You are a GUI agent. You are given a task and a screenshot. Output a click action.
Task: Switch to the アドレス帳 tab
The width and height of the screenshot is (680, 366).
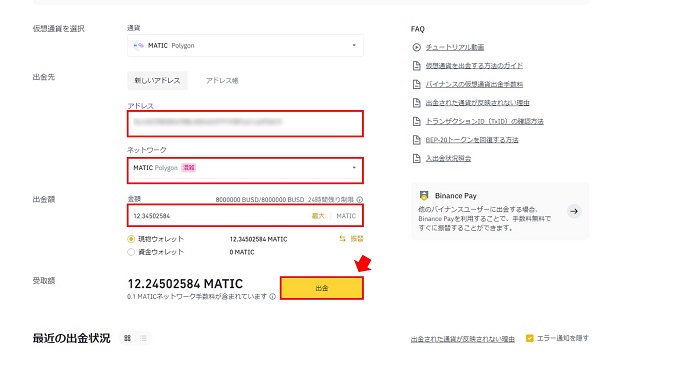tap(222, 81)
